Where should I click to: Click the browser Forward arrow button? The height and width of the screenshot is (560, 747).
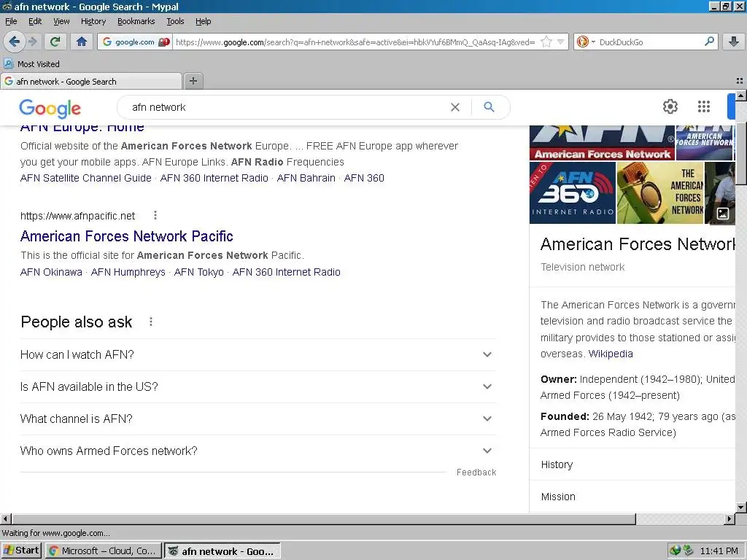click(33, 42)
